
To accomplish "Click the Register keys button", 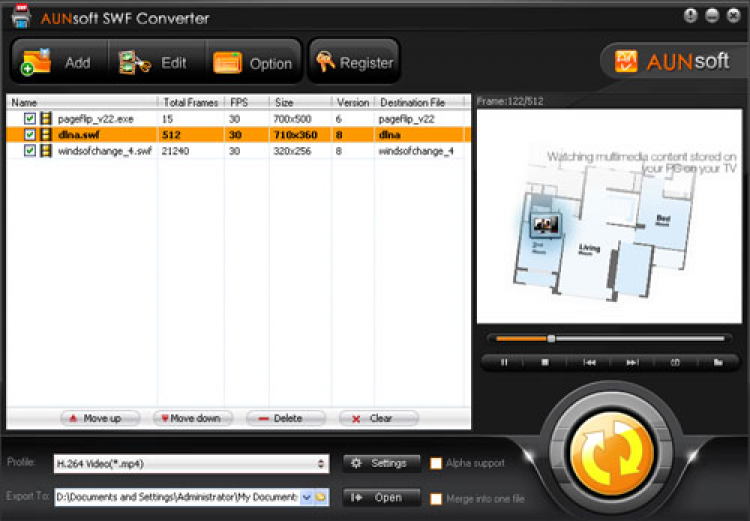I will click(x=354, y=62).
